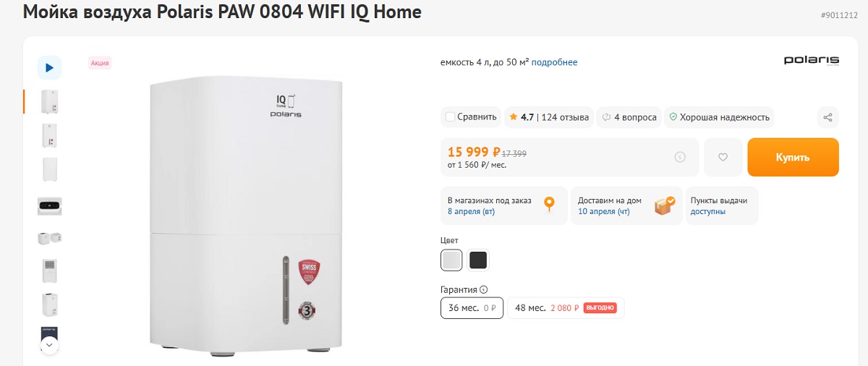The image size is (868, 366).
Task: Open the 4 вопроса questions section
Action: (x=629, y=117)
